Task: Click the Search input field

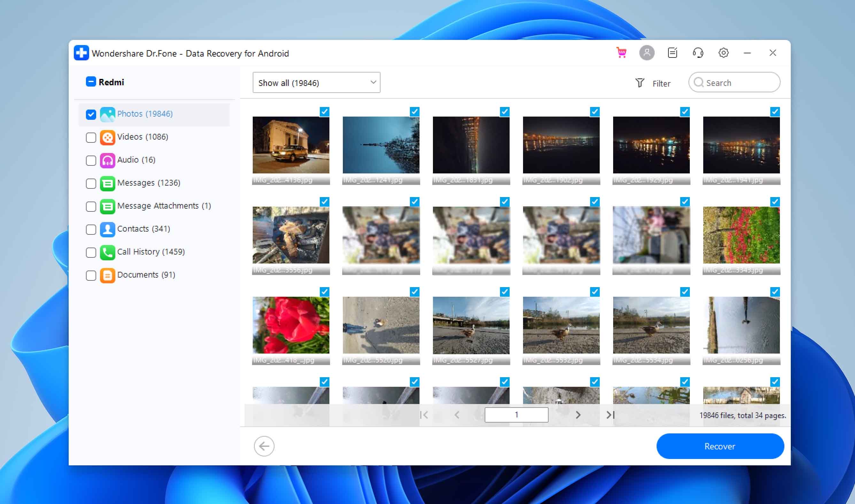Action: [x=734, y=82]
